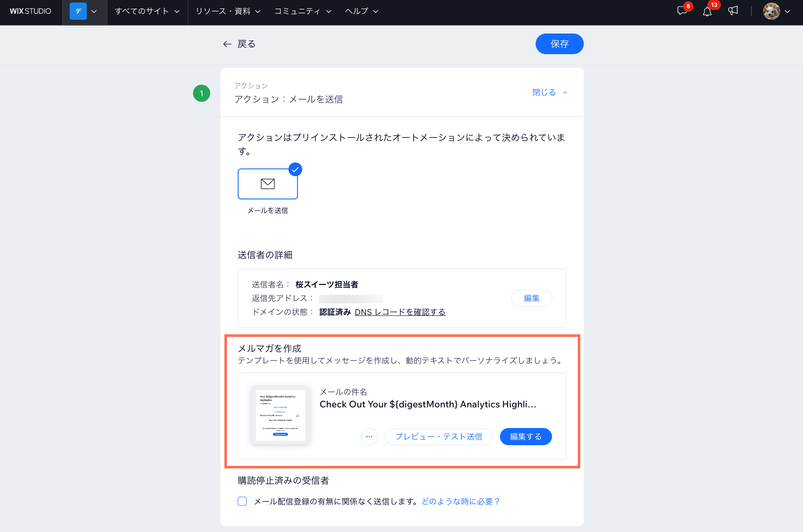Open the notifications bell icon
The image size is (803, 532).
coord(707,12)
